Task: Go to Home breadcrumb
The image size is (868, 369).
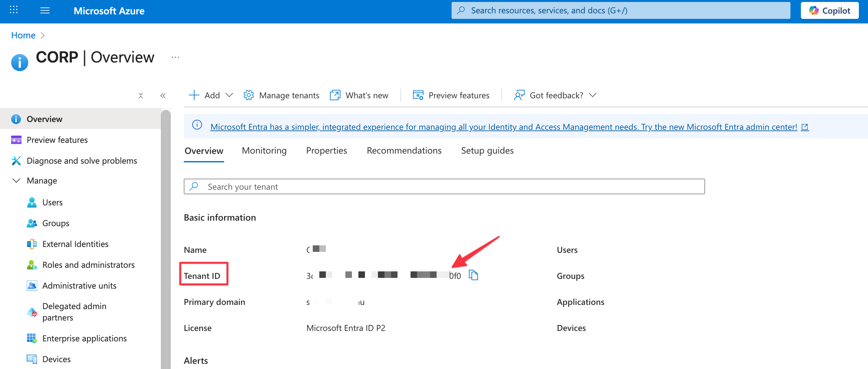Action: click(x=23, y=35)
